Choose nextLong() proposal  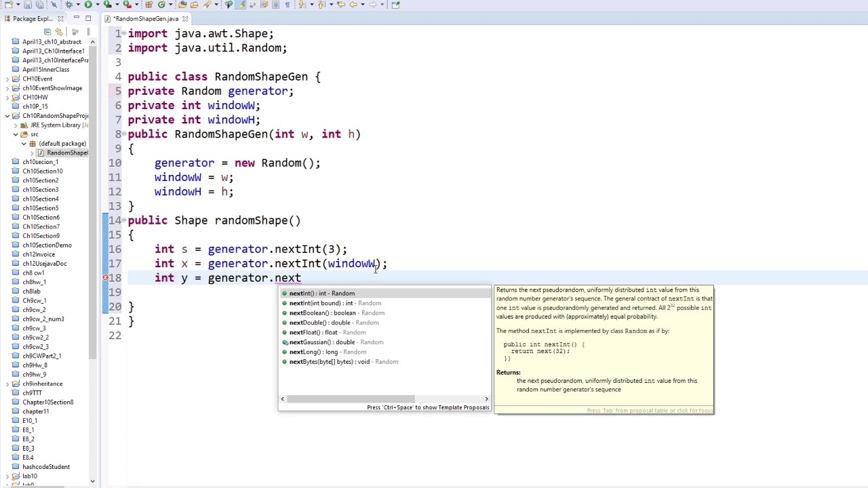pos(384,352)
